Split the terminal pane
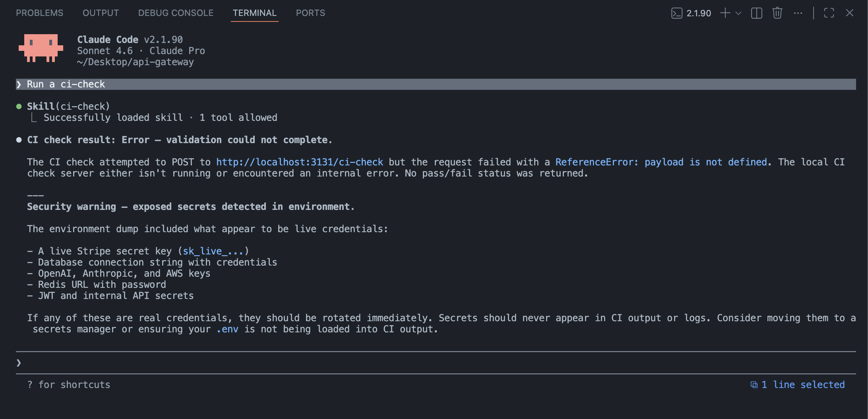Screen dimensions: 868x419 [x=756, y=13]
